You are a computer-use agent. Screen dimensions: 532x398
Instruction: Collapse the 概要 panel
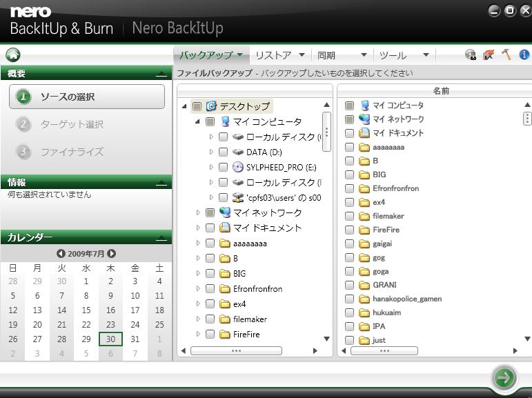coord(161,74)
